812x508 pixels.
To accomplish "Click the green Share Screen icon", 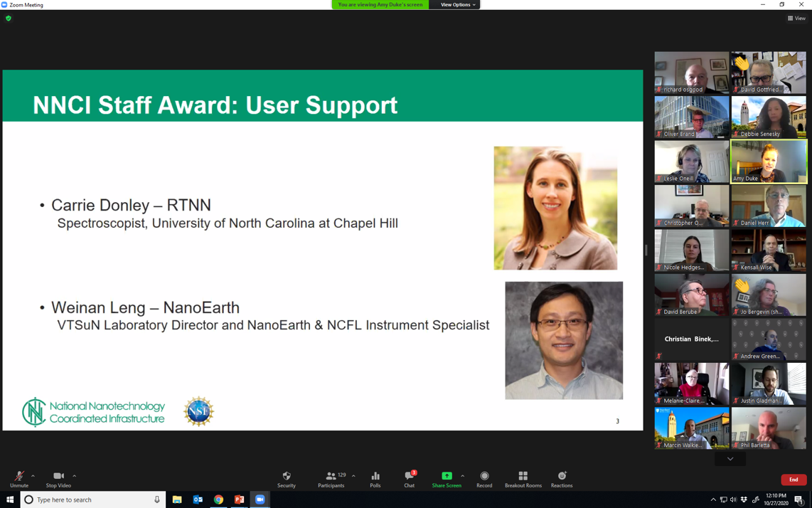I will (x=447, y=477).
